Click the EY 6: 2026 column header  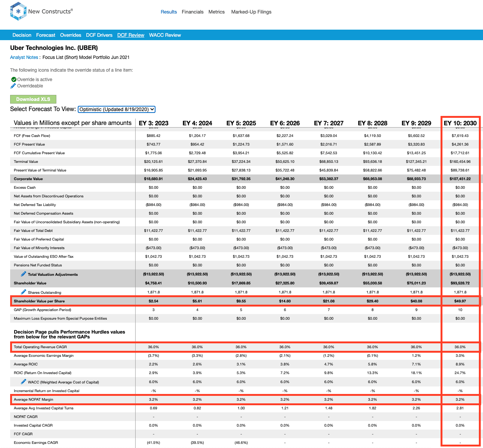(x=285, y=123)
